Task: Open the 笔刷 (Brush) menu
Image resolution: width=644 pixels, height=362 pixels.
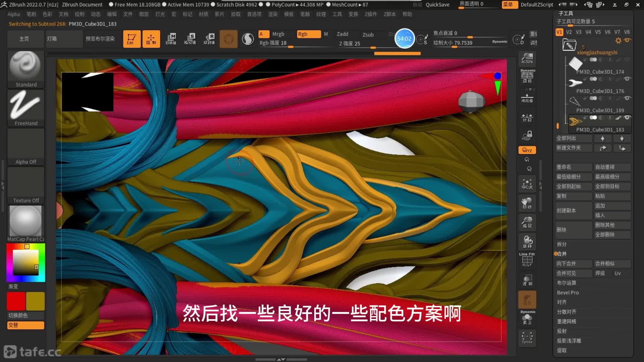Action: [31, 14]
